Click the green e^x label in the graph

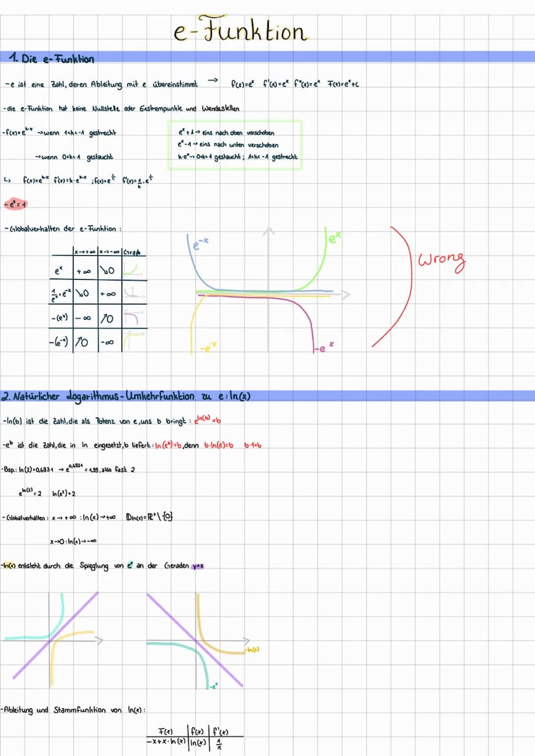point(334,240)
